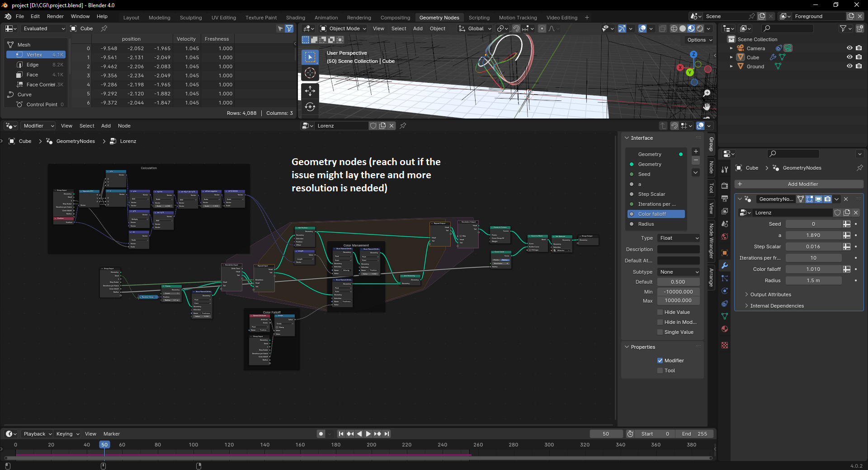868x470 pixels.
Task: Open the Global transform orientation dropdown
Action: 475,28
